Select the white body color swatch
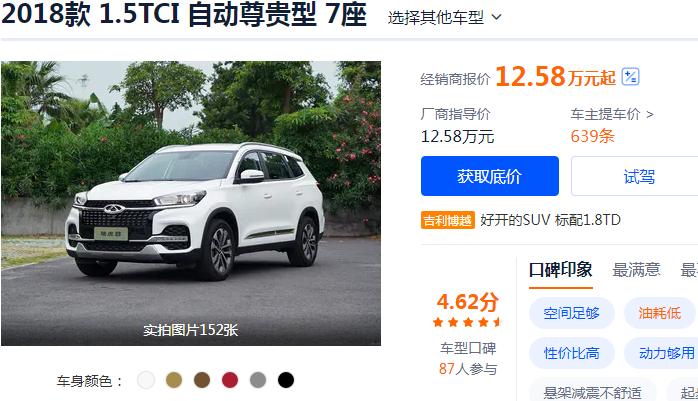Screen dimensions: 698x401 146,380
